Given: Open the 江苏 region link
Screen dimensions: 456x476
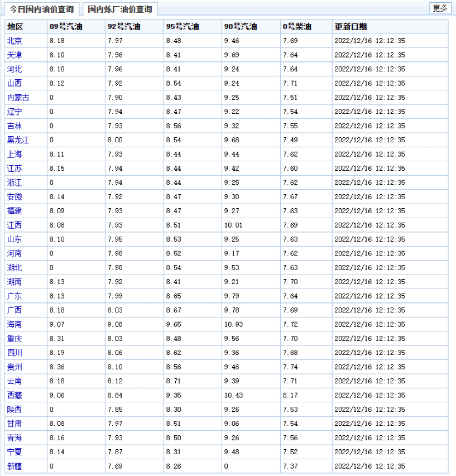Looking at the screenshot, I should pos(15,169).
